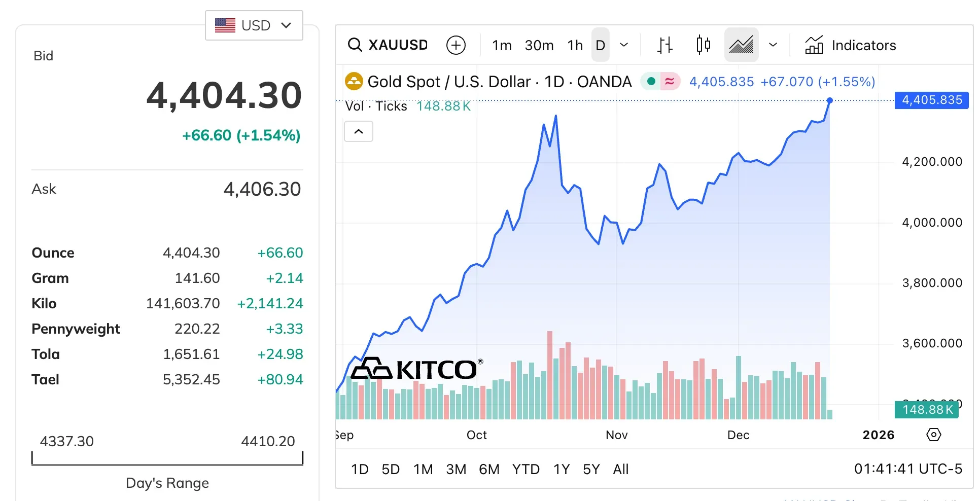
Task: Click the XAUUSD symbol search magnifier icon
Action: tap(355, 45)
